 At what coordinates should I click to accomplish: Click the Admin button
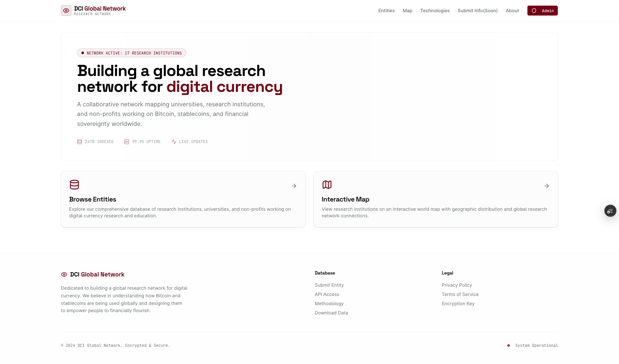pyautogui.click(x=542, y=11)
